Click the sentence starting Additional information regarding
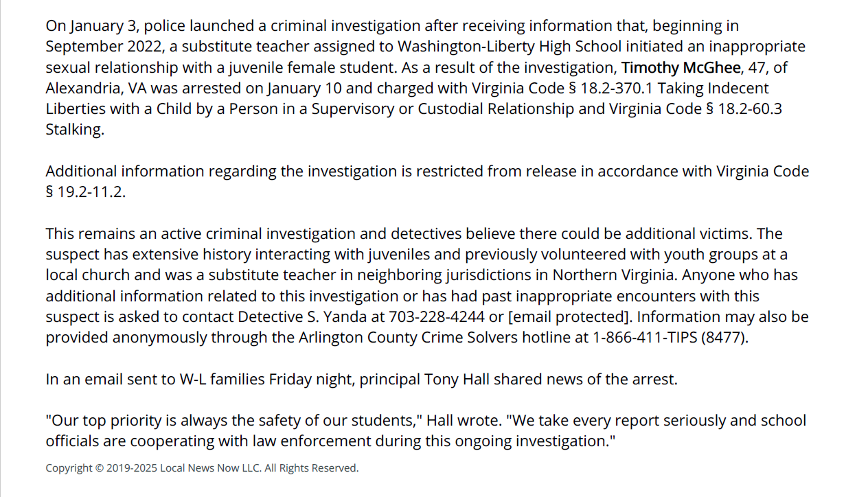Viewport: 868px width, 497px height. pos(427,181)
